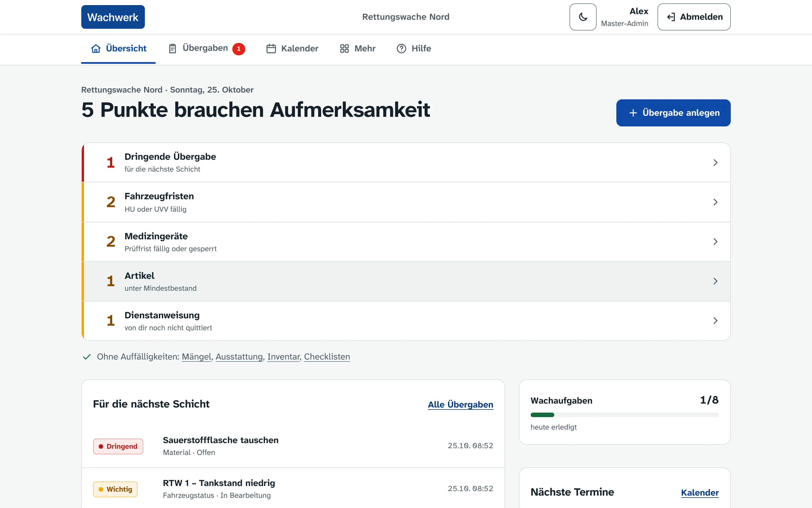Image resolution: width=812 pixels, height=508 pixels.
Task: Follow the Mängel link
Action: 197,357
